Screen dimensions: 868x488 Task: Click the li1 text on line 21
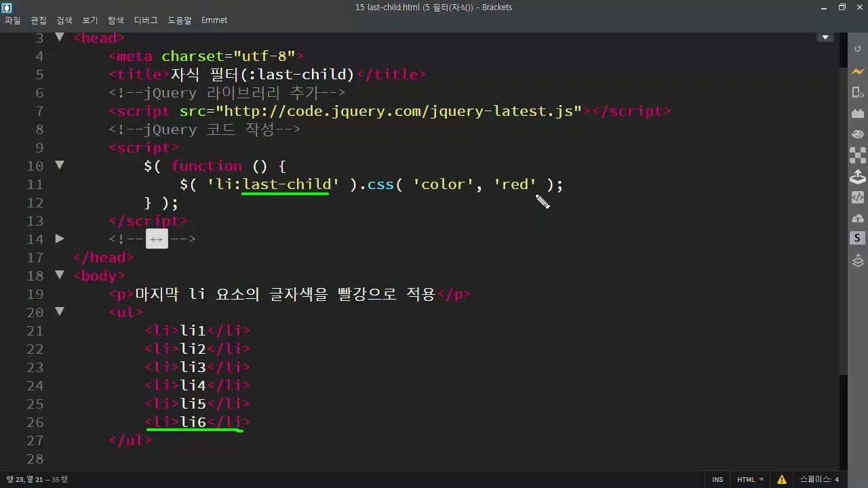(x=193, y=331)
